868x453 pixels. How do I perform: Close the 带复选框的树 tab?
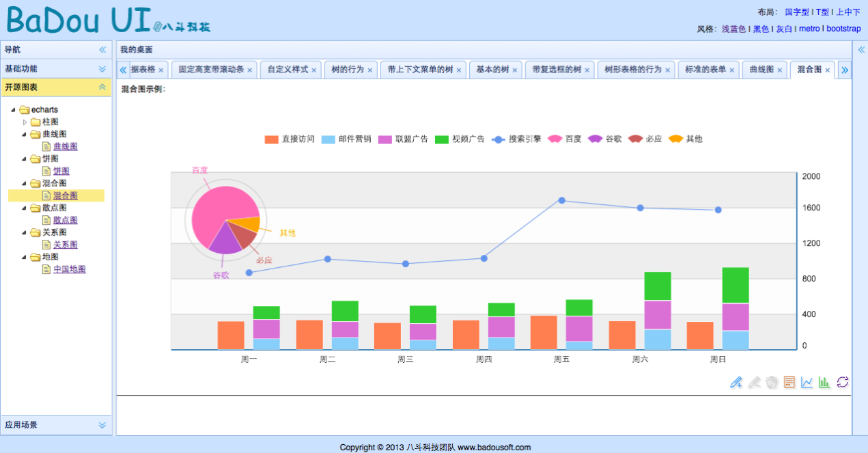587,70
